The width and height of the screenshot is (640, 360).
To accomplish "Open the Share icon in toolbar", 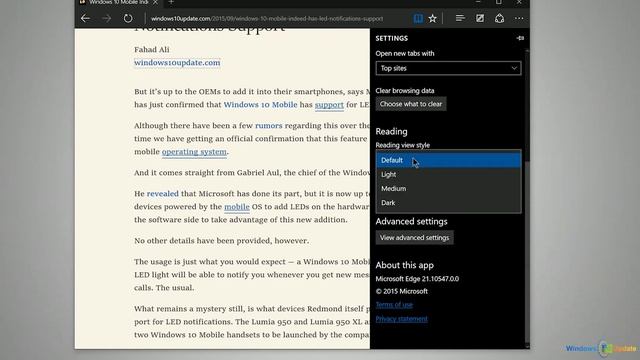I will click(500, 18).
